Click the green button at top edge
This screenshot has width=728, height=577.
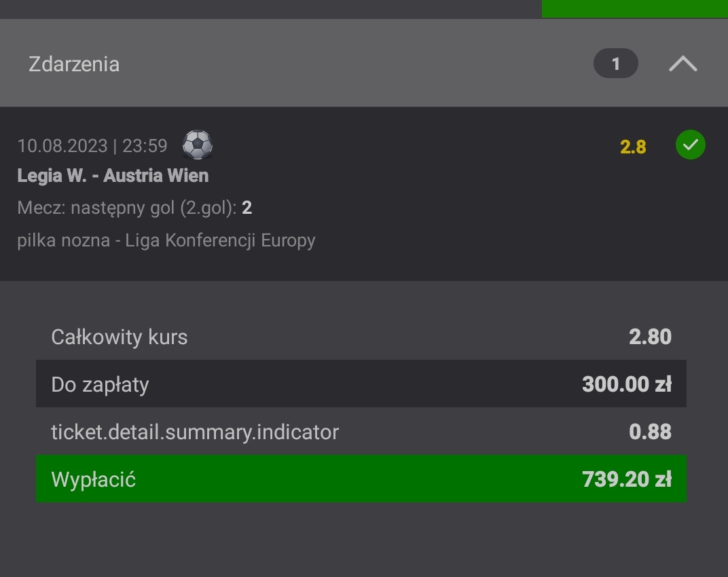point(634,8)
